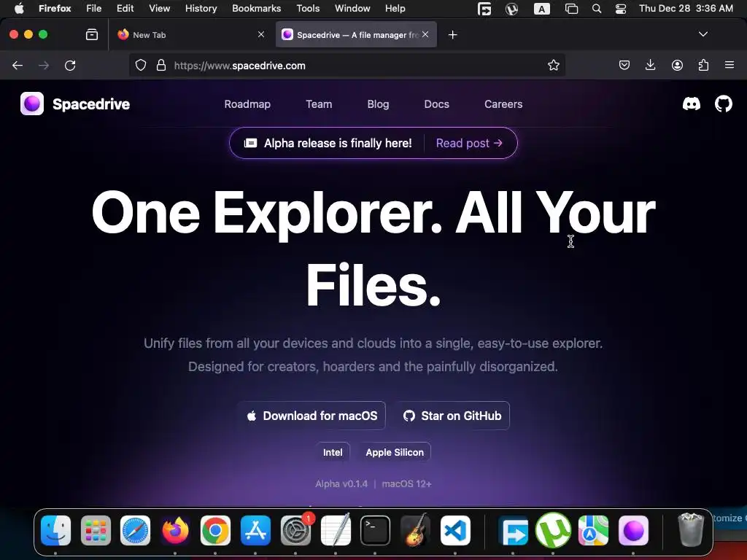Open the Bookmarks menu
747x560 pixels.
256,8
